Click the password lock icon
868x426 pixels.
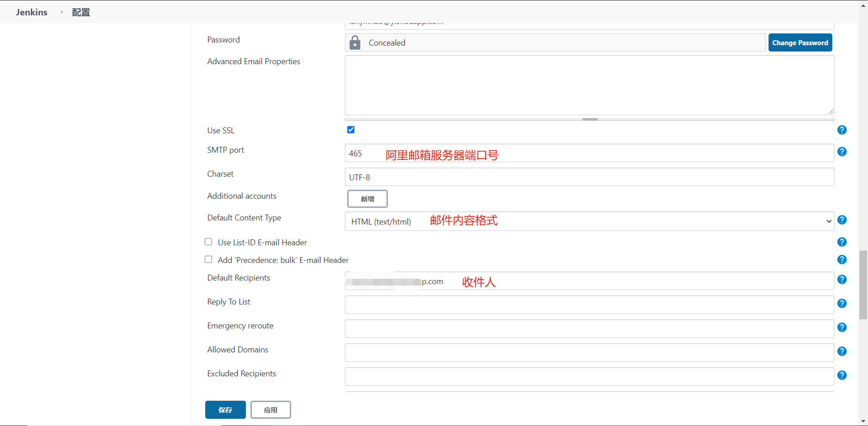point(355,42)
